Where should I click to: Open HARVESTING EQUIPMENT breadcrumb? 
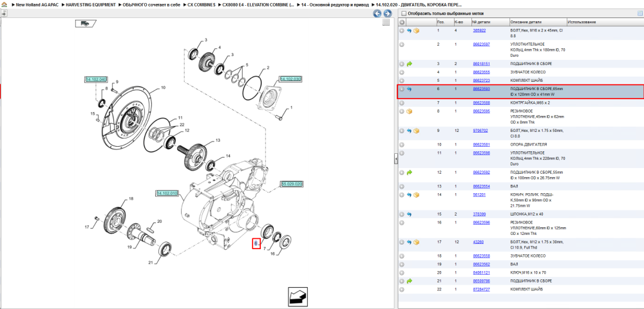[91, 5]
